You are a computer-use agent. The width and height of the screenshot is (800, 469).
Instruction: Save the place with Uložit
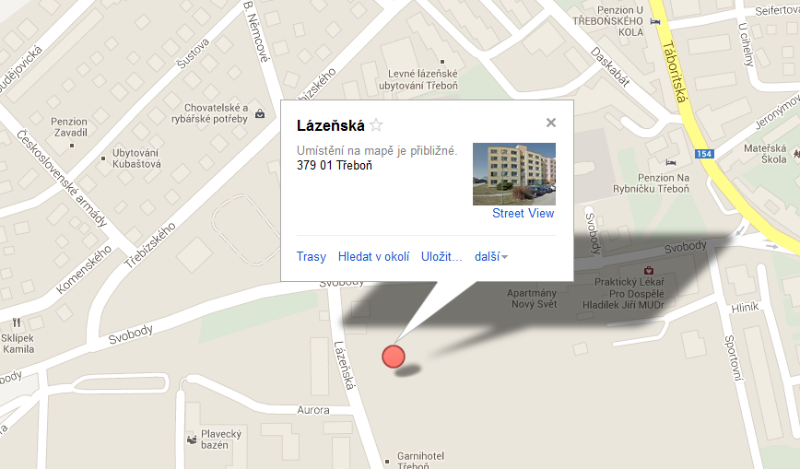point(441,256)
